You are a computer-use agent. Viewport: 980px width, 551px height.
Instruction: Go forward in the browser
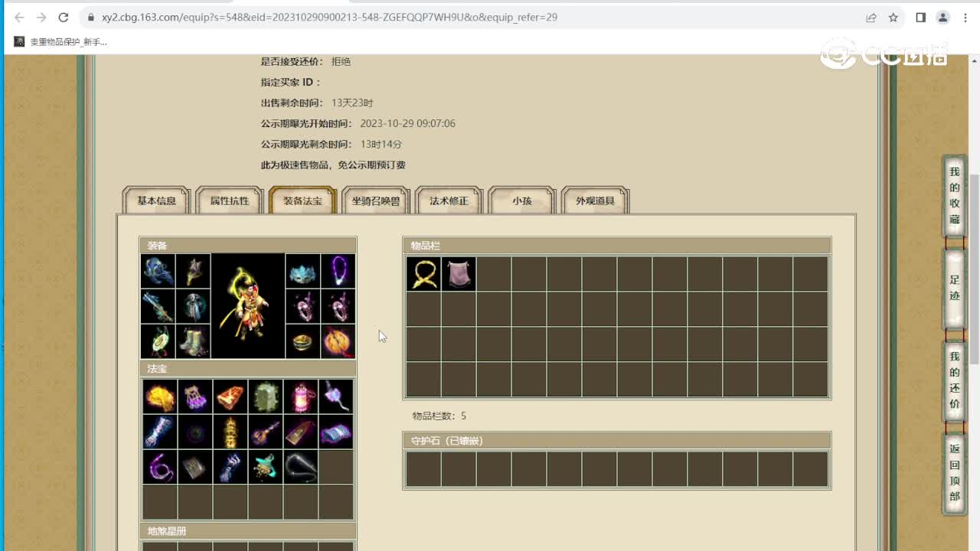click(42, 17)
